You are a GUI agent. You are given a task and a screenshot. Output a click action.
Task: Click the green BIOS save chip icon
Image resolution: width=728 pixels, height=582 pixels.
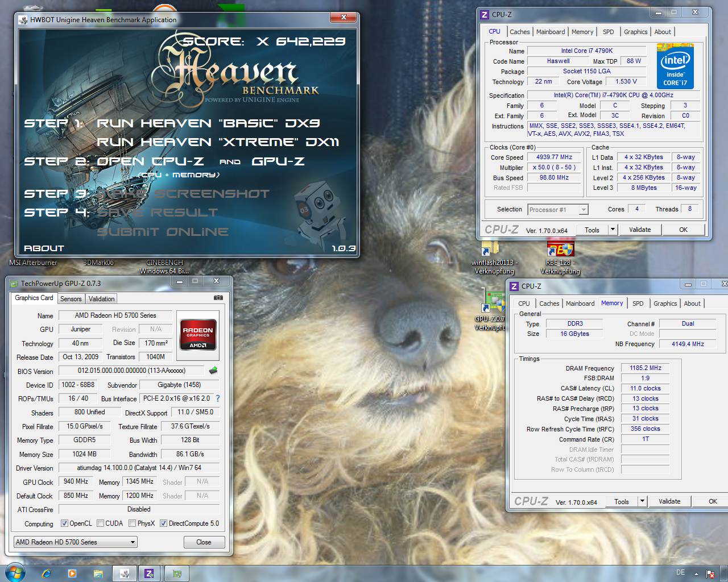(x=213, y=371)
